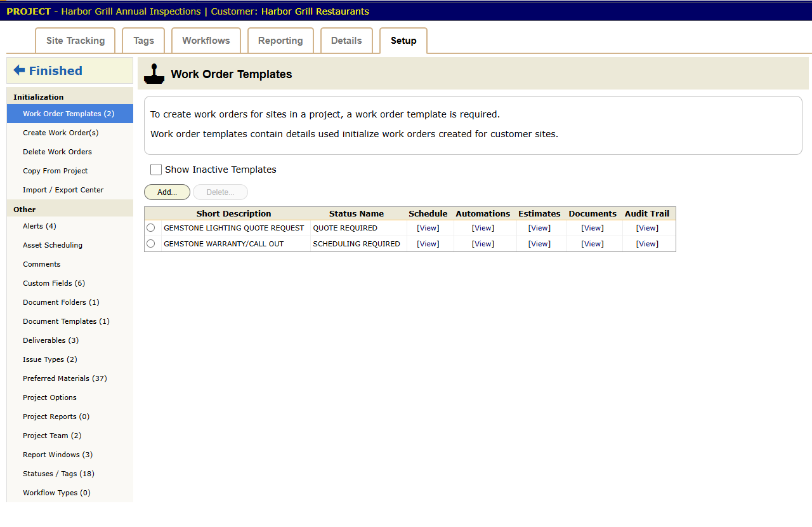Click the Finished back arrow icon
The width and height of the screenshot is (812, 527).
pos(19,70)
